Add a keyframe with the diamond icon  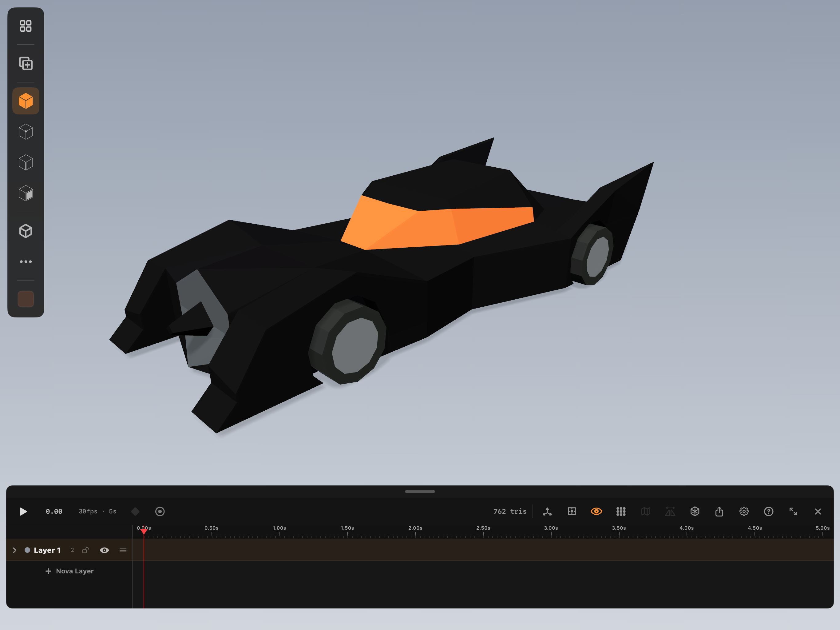135,512
